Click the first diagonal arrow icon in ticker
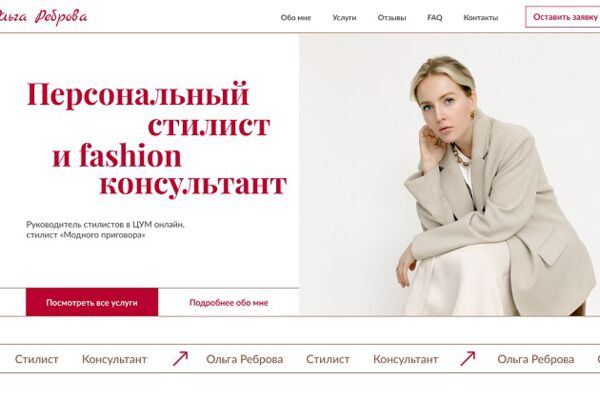The height and width of the screenshot is (400, 600). tap(180, 359)
